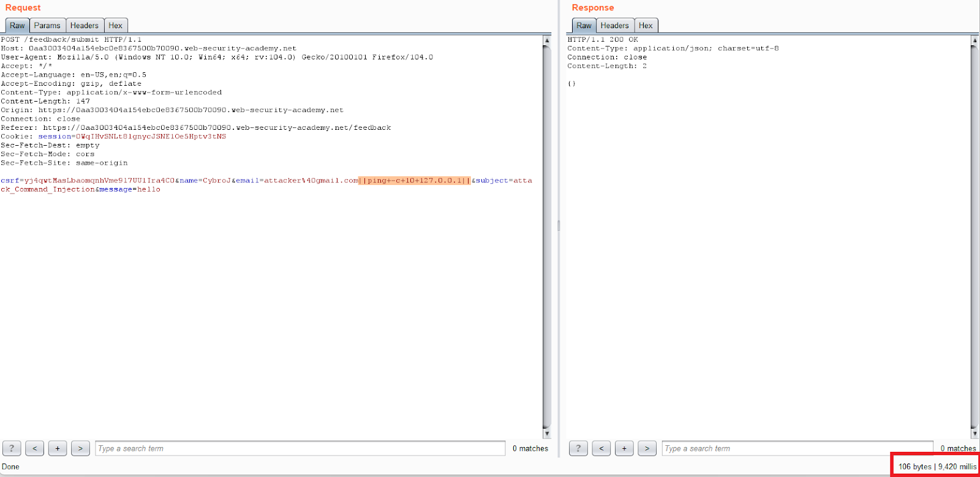Image resolution: width=980 pixels, height=477 pixels.
Task: Click the Response 0 matches label
Action: 959,448
